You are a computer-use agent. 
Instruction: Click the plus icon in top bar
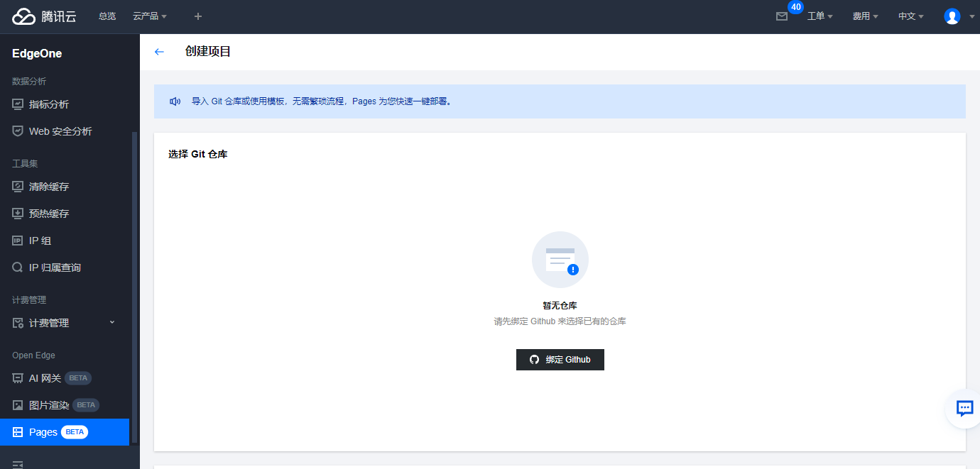(198, 16)
